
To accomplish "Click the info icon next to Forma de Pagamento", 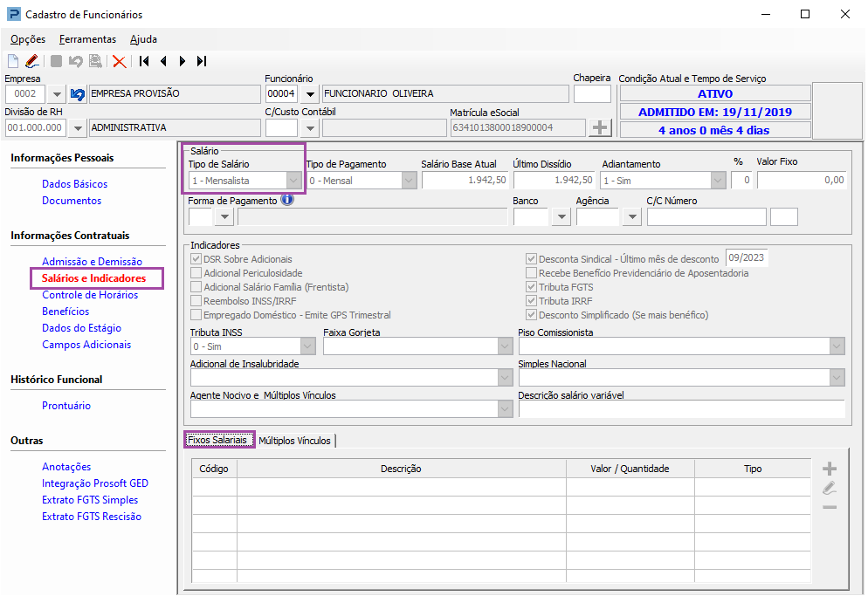I will click(x=287, y=200).
